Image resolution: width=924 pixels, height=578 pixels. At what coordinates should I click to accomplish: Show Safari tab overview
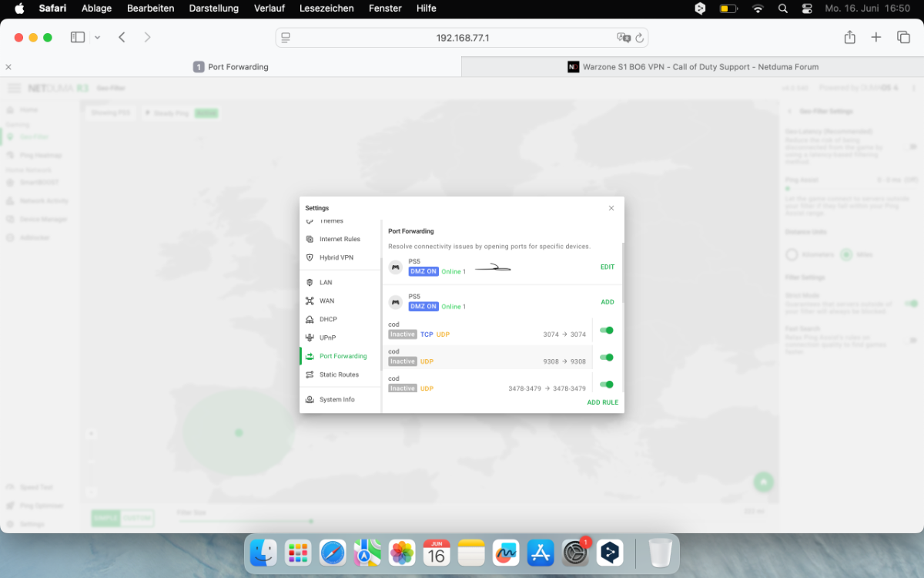coord(903,37)
